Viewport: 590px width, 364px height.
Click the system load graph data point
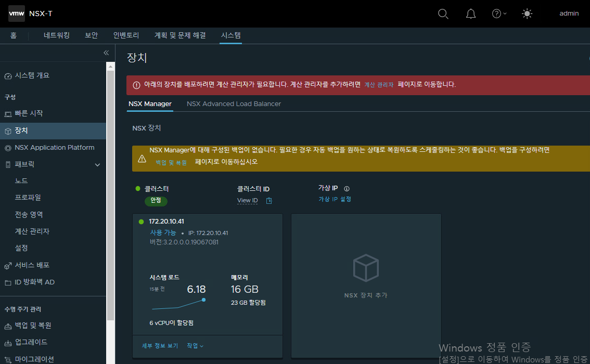point(203,300)
